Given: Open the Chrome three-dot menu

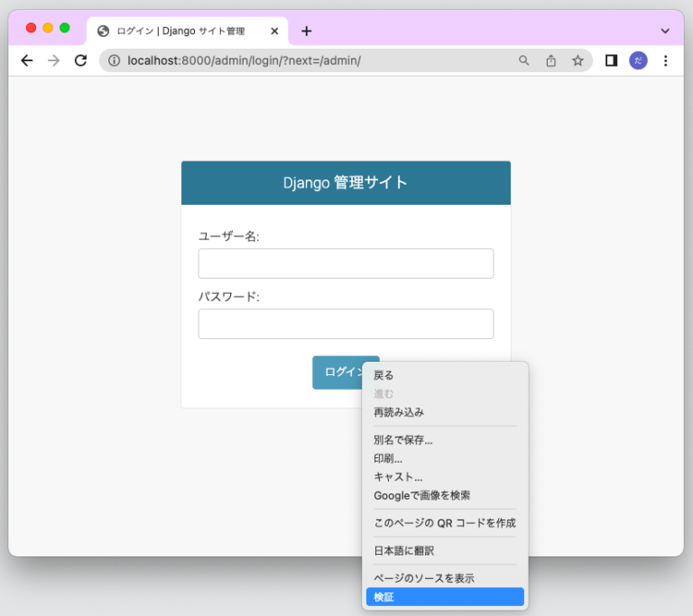Looking at the screenshot, I should (x=666, y=60).
